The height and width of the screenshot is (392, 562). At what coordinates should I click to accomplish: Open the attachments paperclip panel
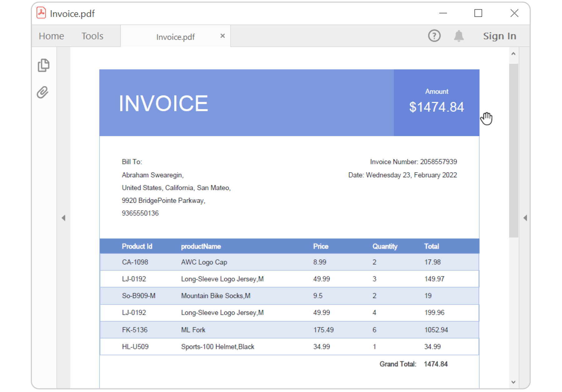43,92
